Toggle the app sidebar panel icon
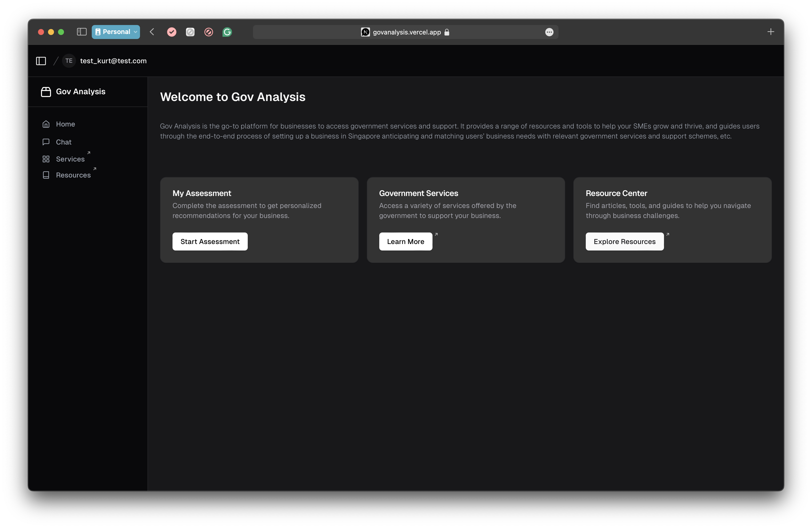 coord(41,61)
